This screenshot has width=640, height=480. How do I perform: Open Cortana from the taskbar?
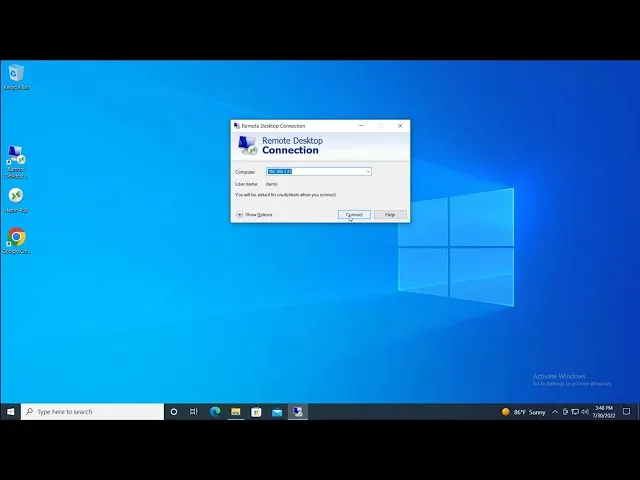click(174, 411)
